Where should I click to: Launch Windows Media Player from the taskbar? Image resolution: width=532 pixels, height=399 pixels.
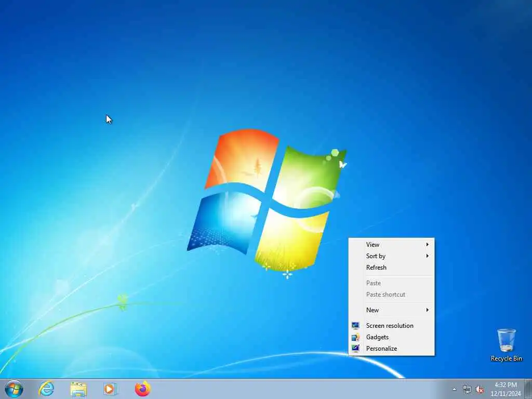[110, 389]
